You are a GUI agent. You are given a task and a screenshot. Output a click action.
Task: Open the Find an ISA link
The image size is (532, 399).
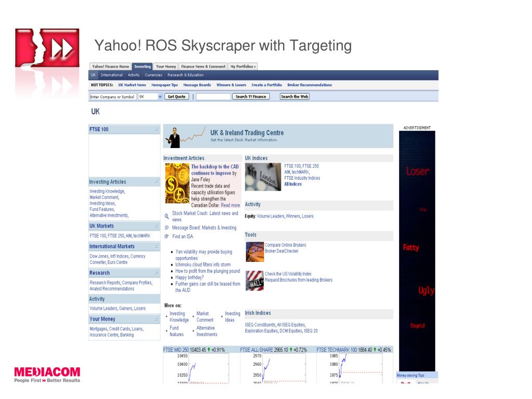click(x=182, y=236)
